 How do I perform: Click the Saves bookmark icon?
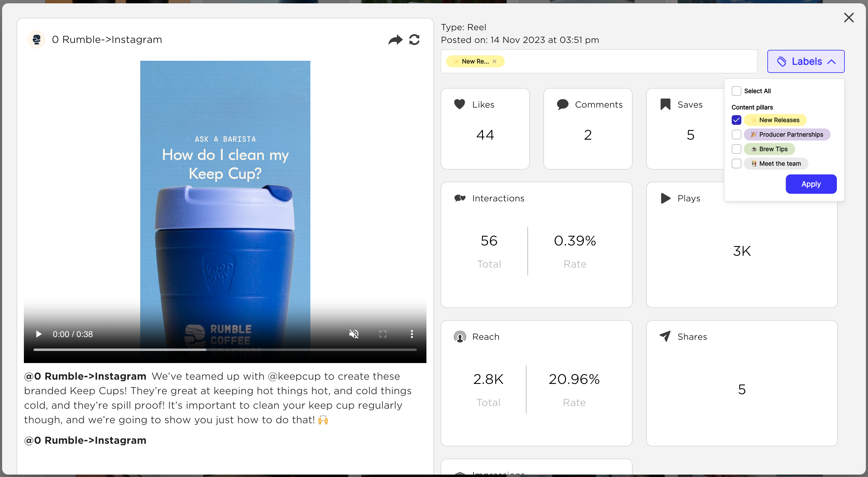[x=665, y=105]
